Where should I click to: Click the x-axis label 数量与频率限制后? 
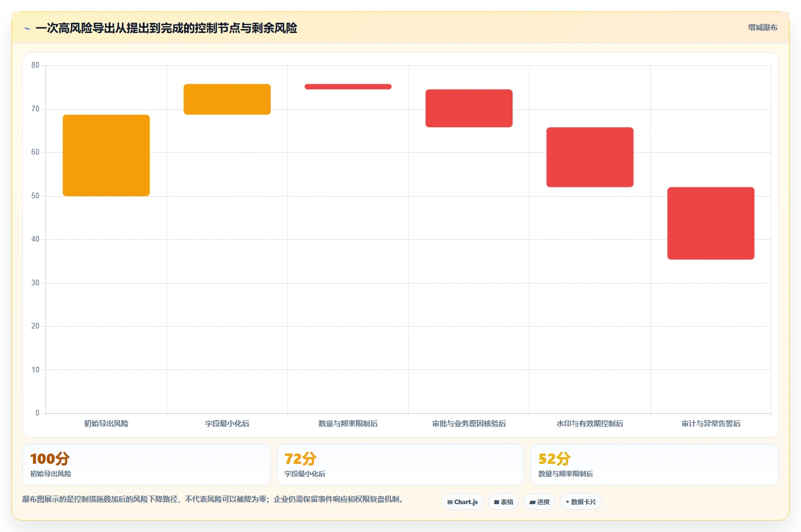(x=348, y=423)
